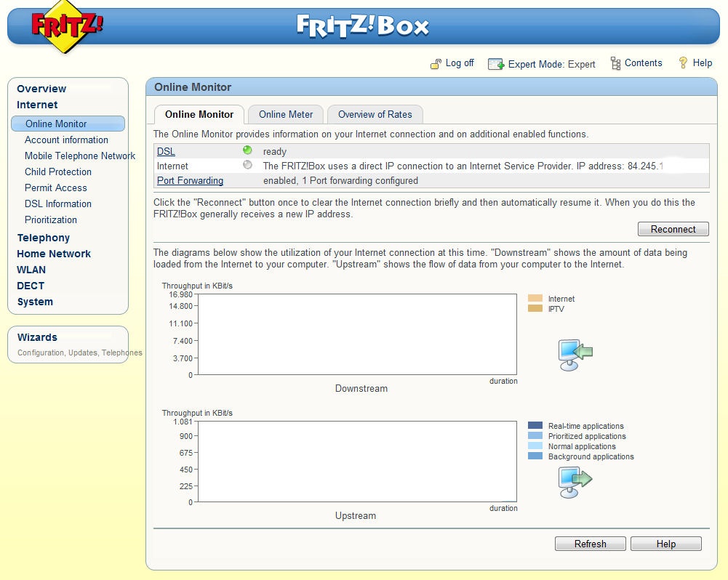Expand the System section
Screen dimensions: 728x580
pos(35,302)
